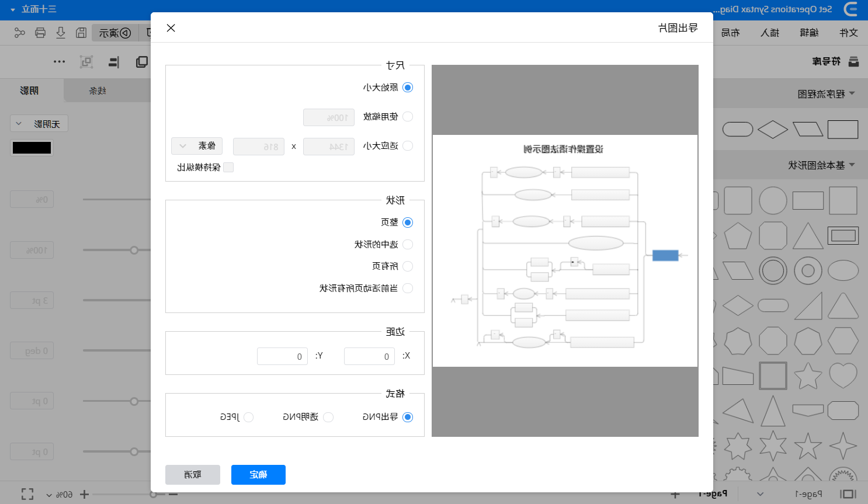Viewport: 868px width, 504px height.
Task: Select the flowchart terminator rounded pill shape
Action: coord(738,129)
